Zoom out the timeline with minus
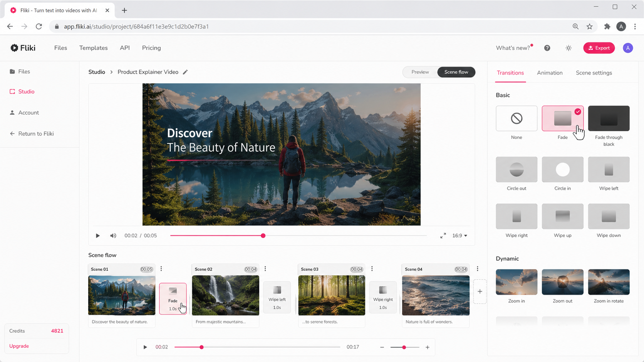 point(382,347)
